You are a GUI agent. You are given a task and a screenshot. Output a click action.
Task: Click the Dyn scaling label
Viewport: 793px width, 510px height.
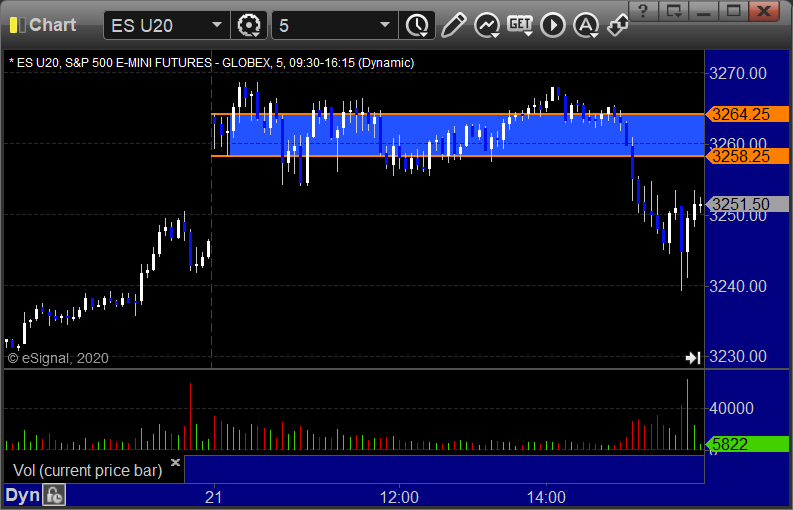22,495
